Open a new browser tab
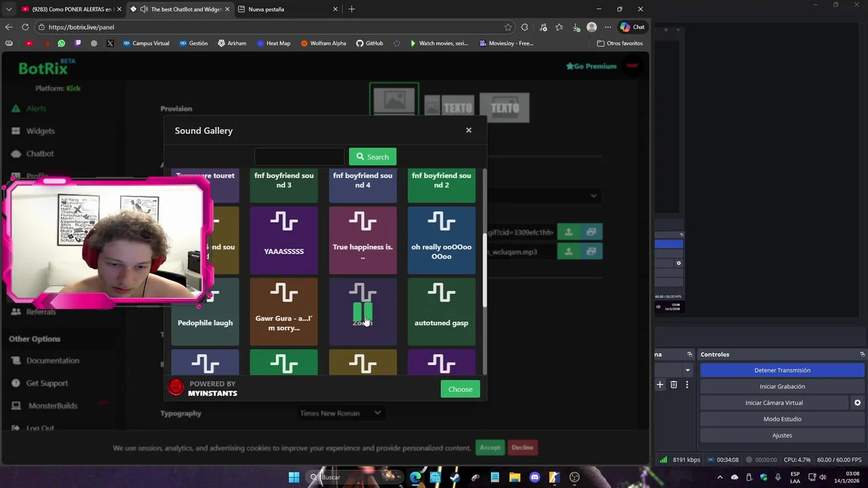This screenshot has width=868, height=488. (351, 9)
